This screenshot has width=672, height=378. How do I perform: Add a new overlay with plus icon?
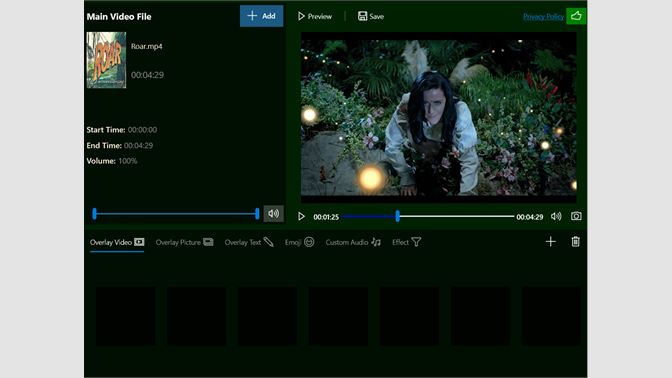coord(551,242)
